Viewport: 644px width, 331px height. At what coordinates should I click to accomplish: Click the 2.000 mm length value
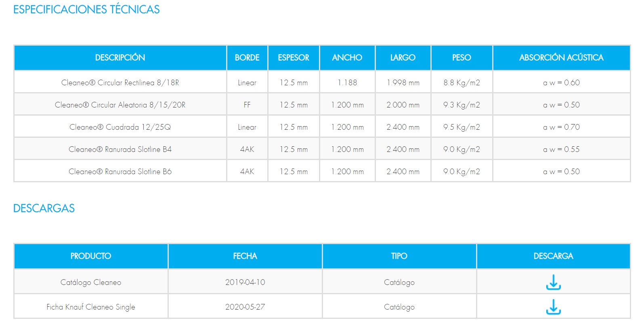pos(403,105)
